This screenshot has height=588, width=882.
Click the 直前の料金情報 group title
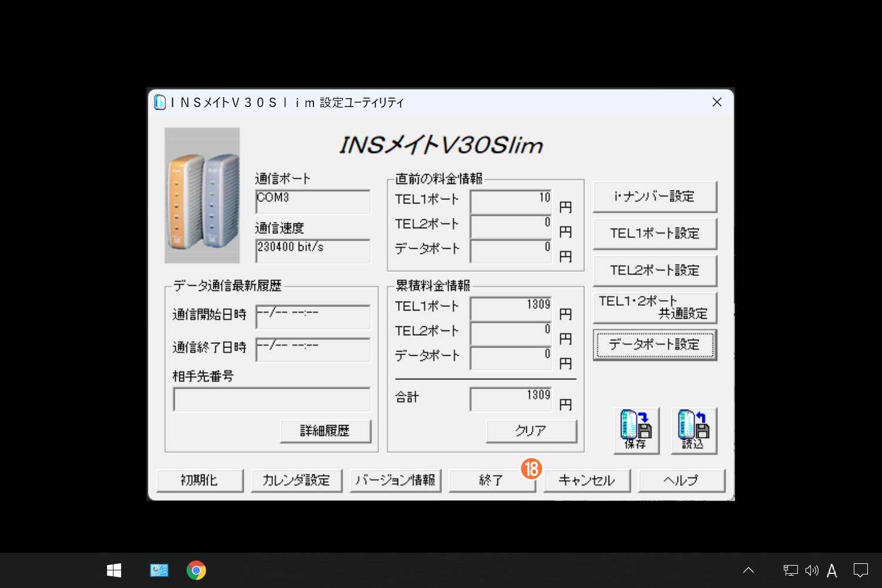coord(439,178)
